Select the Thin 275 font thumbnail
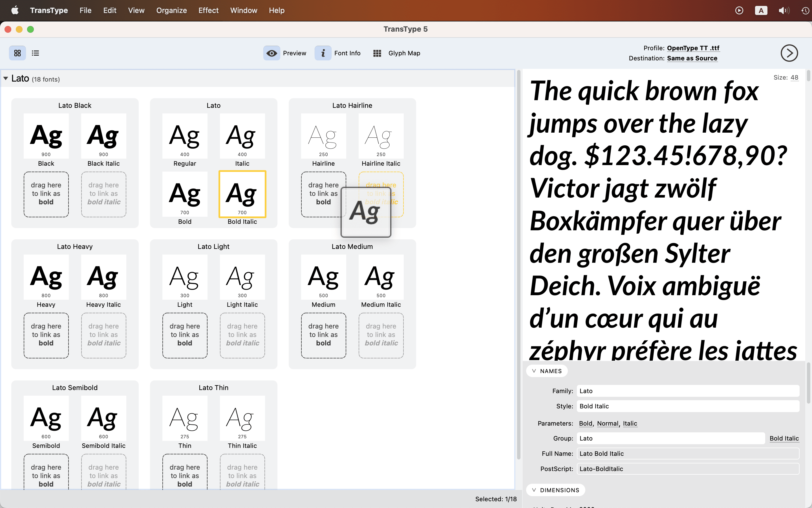Screen dimensions: 812x508 click(x=185, y=418)
